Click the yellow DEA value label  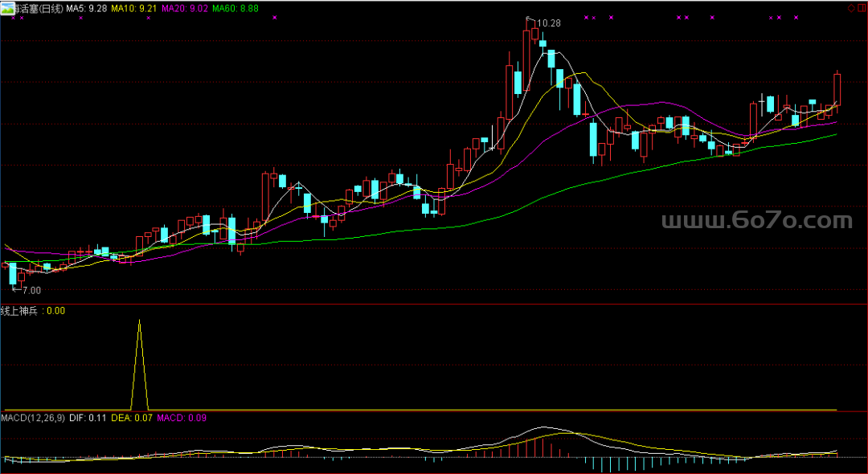pyautogui.click(x=131, y=418)
